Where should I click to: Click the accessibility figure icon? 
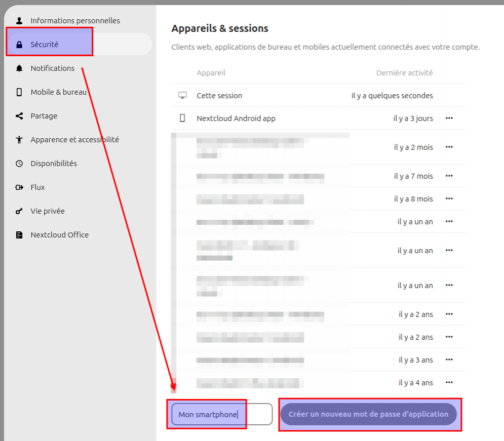click(x=19, y=140)
